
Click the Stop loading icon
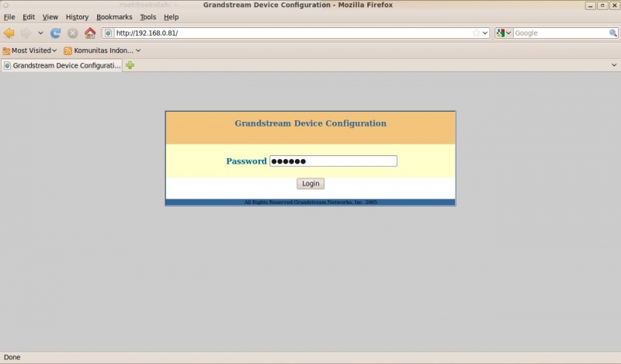(x=72, y=33)
